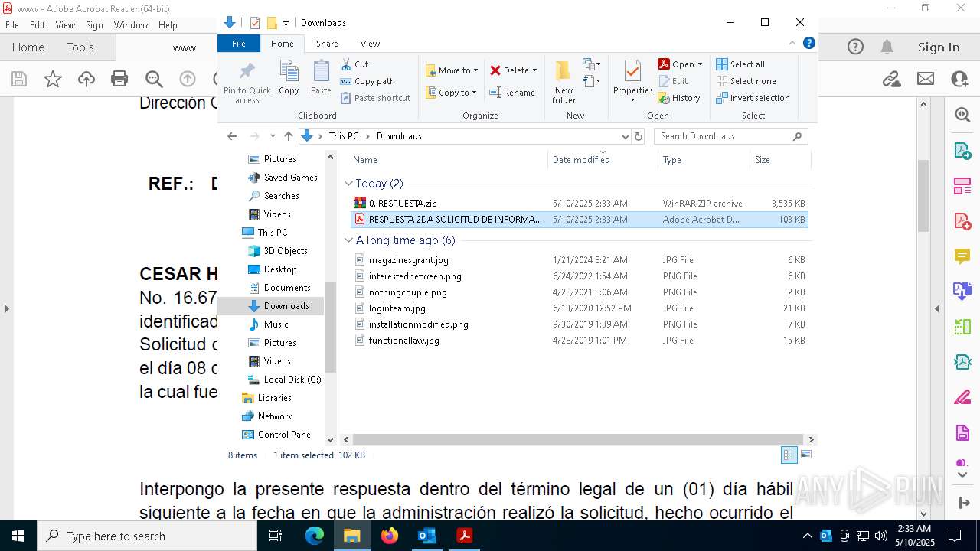
Task: Click the Windows Start button
Action: coord(18,536)
